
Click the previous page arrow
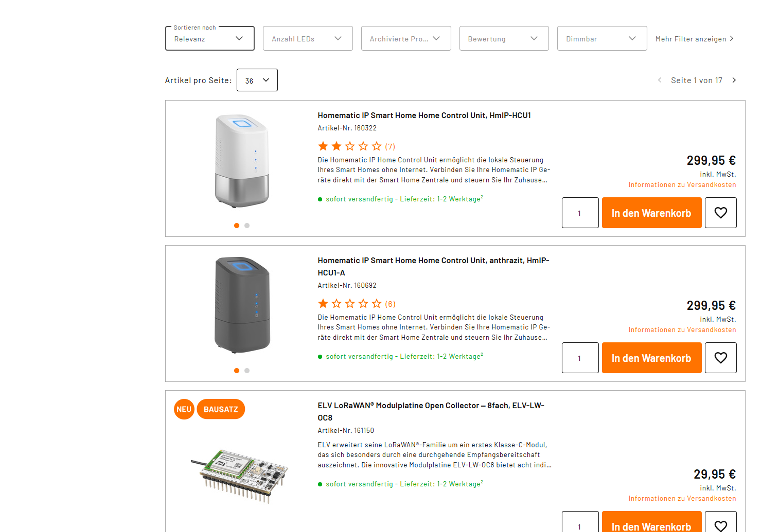[x=660, y=80]
